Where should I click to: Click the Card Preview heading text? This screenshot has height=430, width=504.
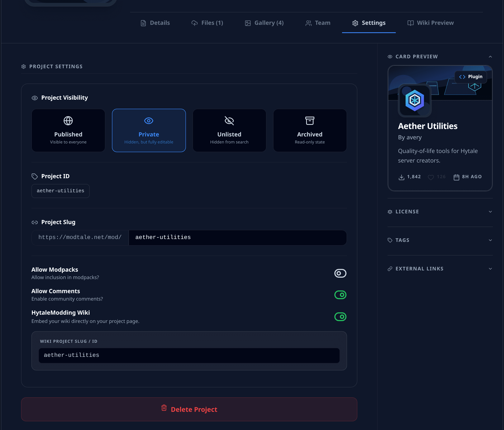click(417, 57)
